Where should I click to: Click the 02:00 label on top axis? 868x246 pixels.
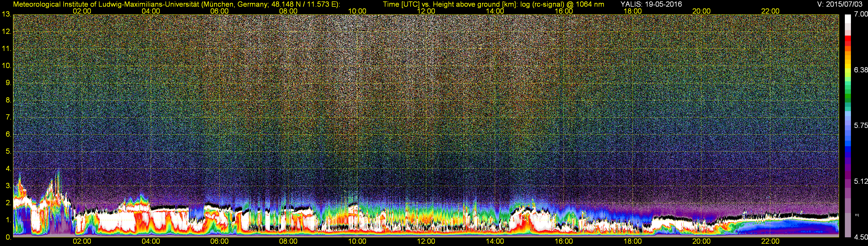point(82,11)
